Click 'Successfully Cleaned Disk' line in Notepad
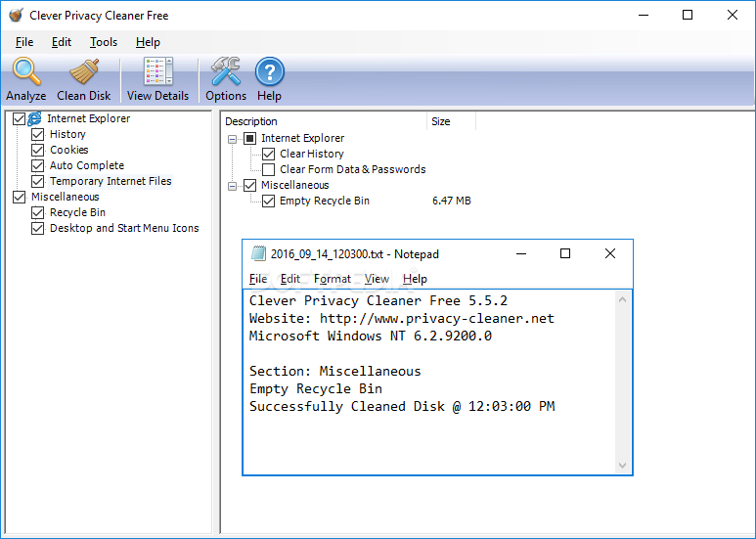 [402, 406]
